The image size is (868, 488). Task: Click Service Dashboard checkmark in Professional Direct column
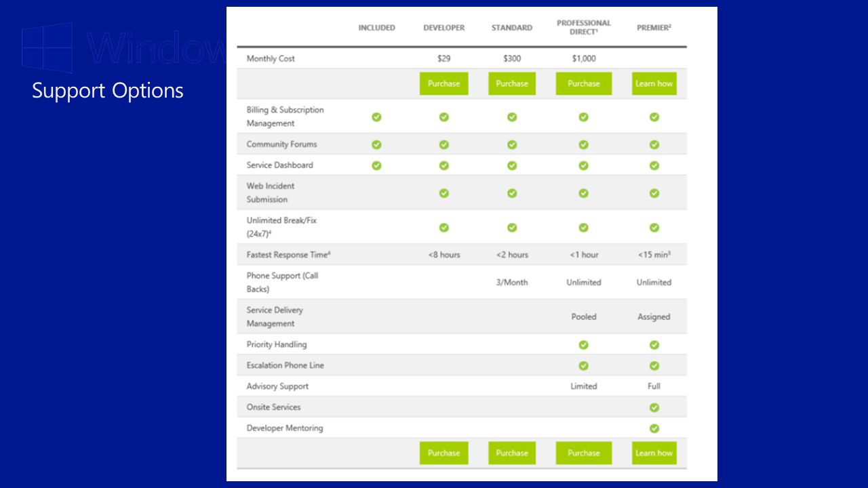tap(583, 165)
